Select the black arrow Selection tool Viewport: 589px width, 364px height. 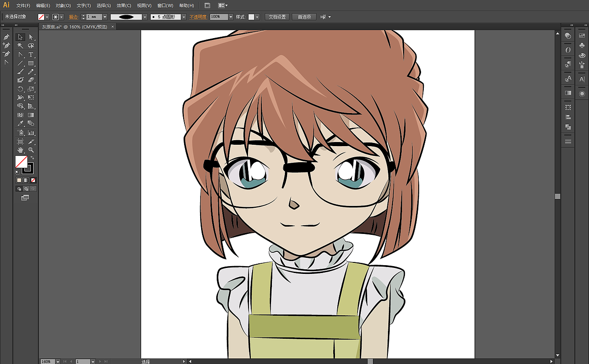pyautogui.click(x=20, y=37)
